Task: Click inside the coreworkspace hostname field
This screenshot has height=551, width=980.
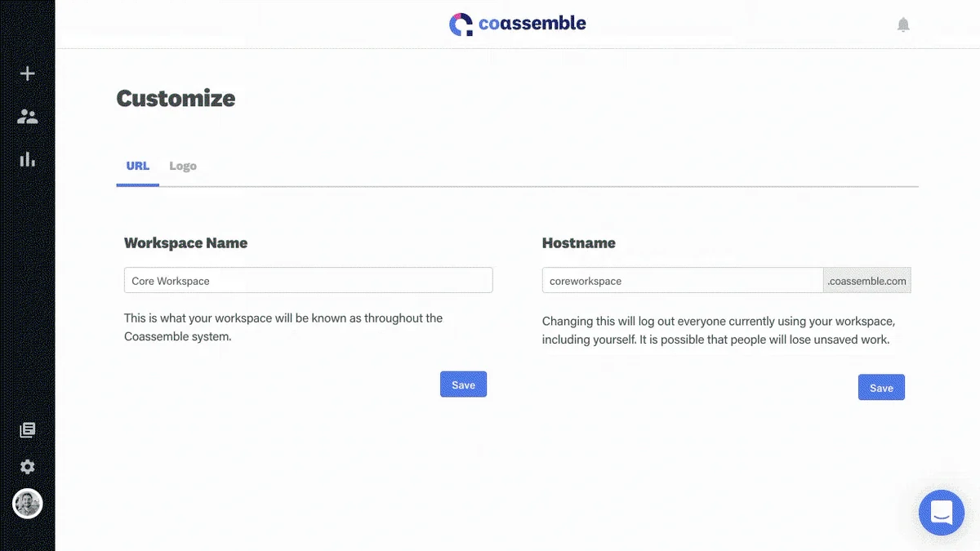Action: (x=682, y=280)
